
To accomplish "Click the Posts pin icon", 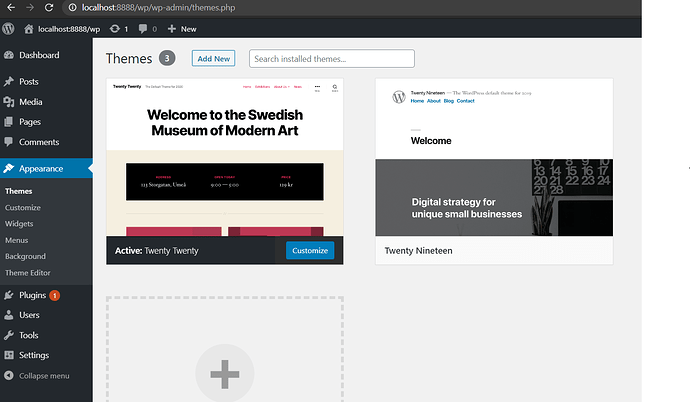I will [9, 81].
